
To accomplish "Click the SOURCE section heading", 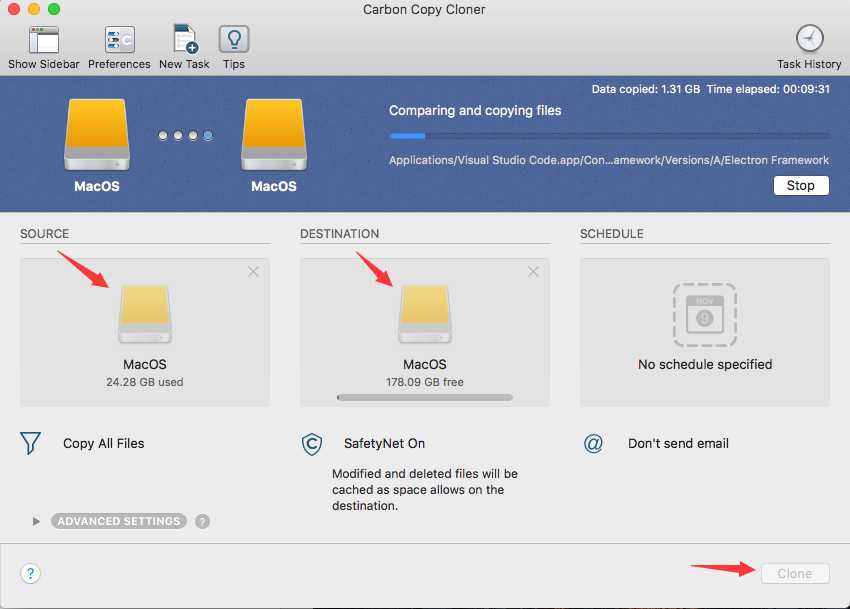I will 44,234.
